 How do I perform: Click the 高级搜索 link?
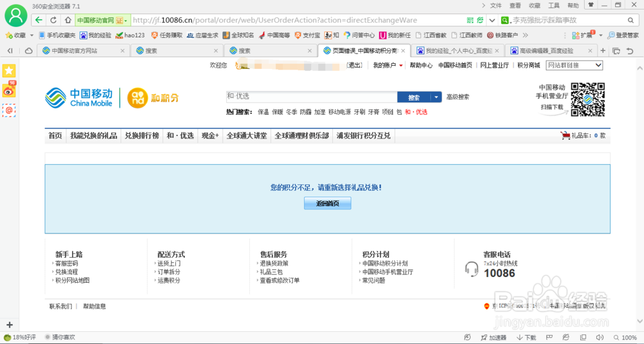click(457, 97)
